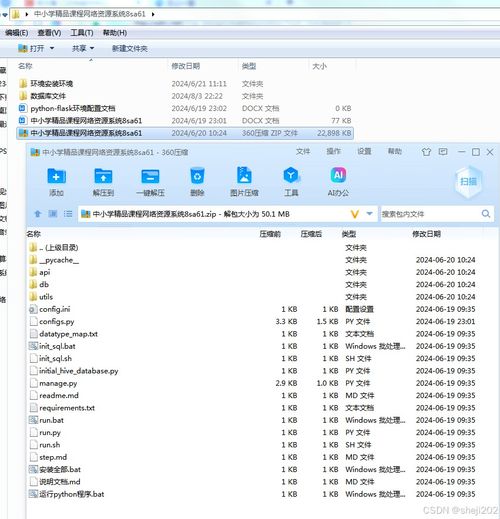
Task: Sort Explorer by 大小 column header
Action: pyautogui.click(x=319, y=66)
